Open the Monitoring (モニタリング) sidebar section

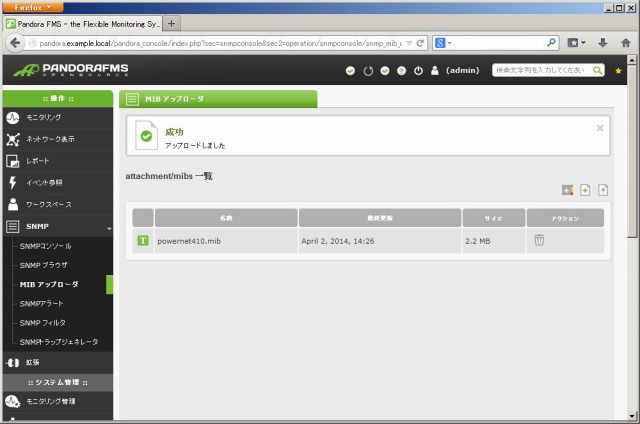pos(58,118)
